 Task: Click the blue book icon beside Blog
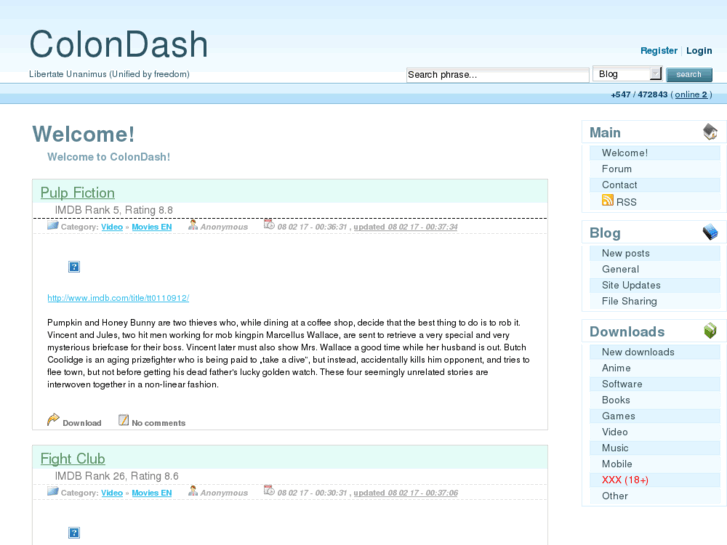[x=710, y=232]
